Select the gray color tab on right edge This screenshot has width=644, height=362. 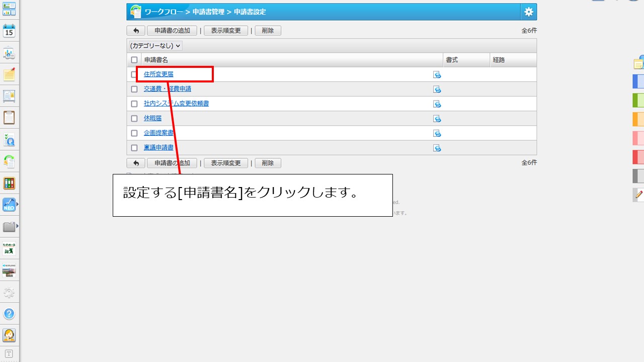[x=638, y=176]
